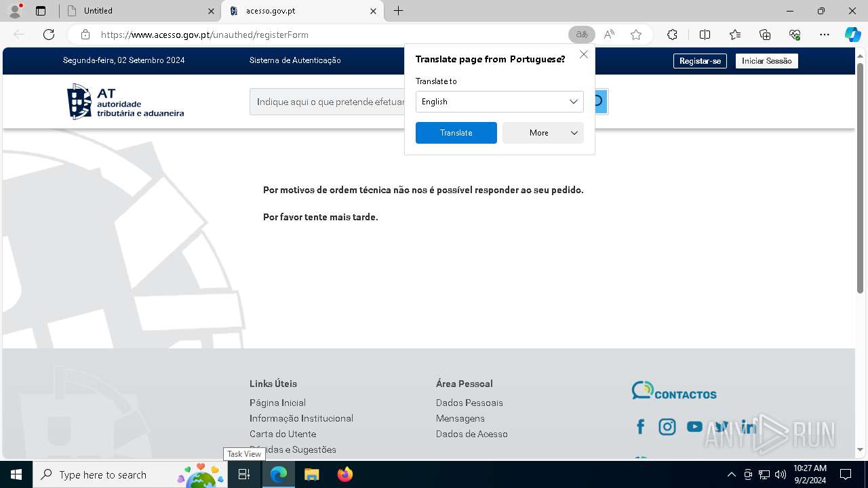The height and width of the screenshot is (488, 868).
Task: Show hidden tray icons
Action: [x=731, y=474]
